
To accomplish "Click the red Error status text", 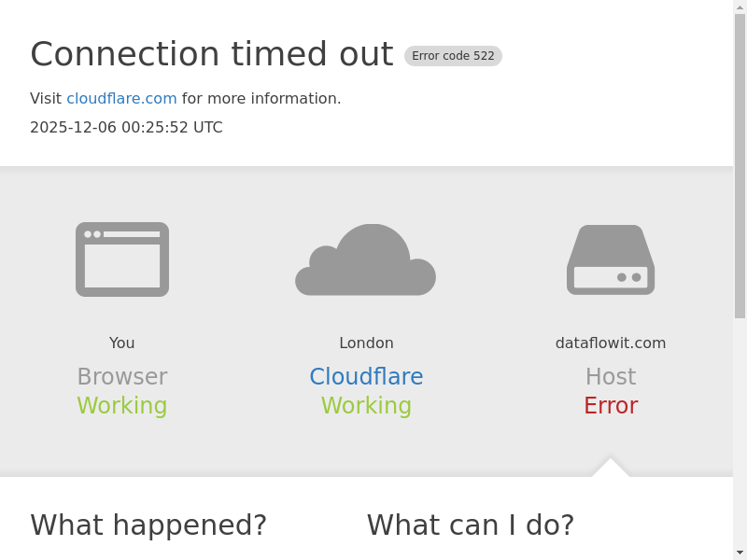I will tap(611, 406).
